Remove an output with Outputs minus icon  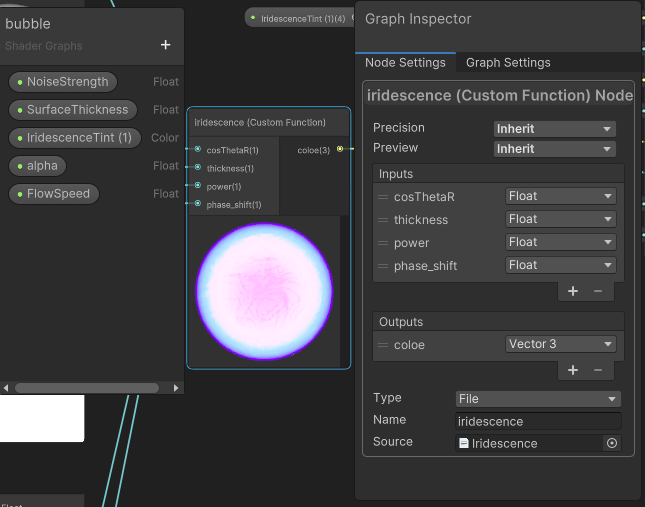[x=598, y=369]
